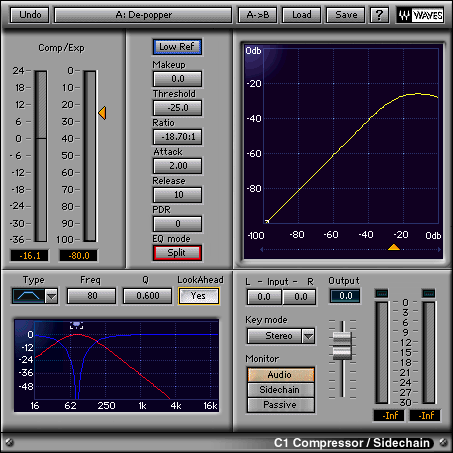The height and width of the screenshot is (453, 453).
Task: Click the 0-100 threshold meter bar
Action: (90, 156)
